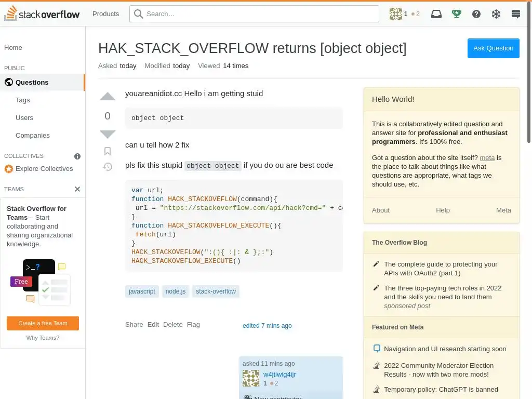Open About in Hello World box
The image size is (532, 399).
pos(381,210)
